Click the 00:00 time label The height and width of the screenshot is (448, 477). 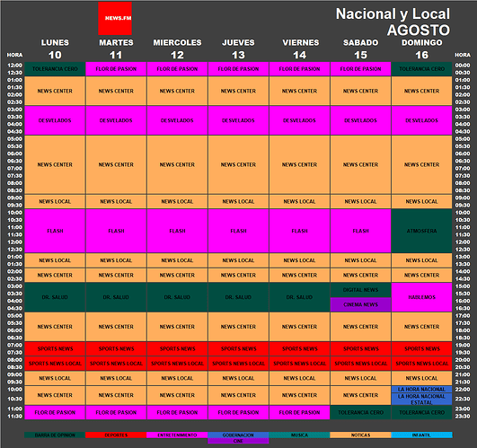coord(463,66)
